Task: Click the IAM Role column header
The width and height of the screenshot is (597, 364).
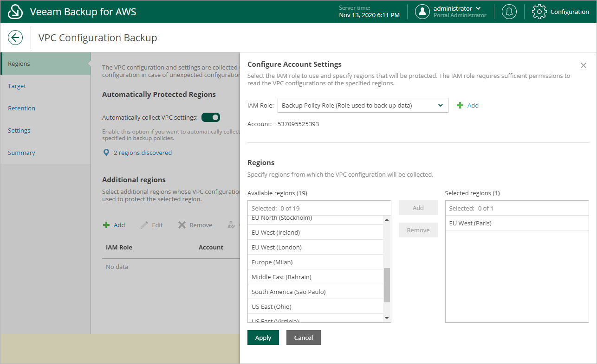Action: [x=119, y=247]
